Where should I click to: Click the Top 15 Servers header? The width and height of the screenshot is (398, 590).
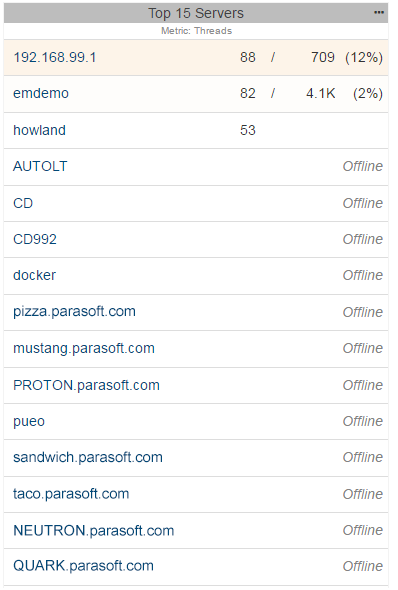click(196, 13)
